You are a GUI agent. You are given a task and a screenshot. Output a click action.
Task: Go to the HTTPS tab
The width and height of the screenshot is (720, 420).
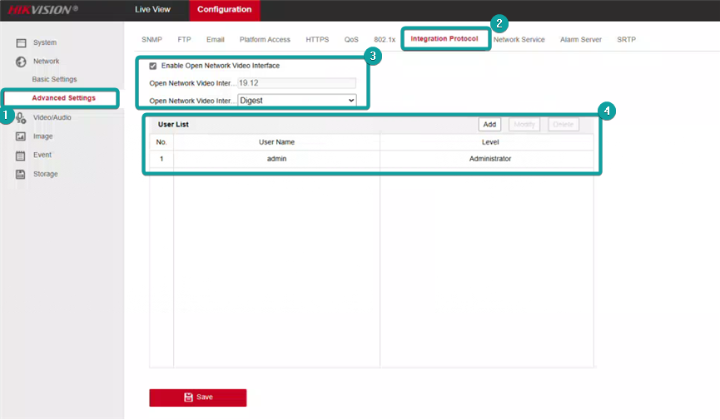[317, 39]
